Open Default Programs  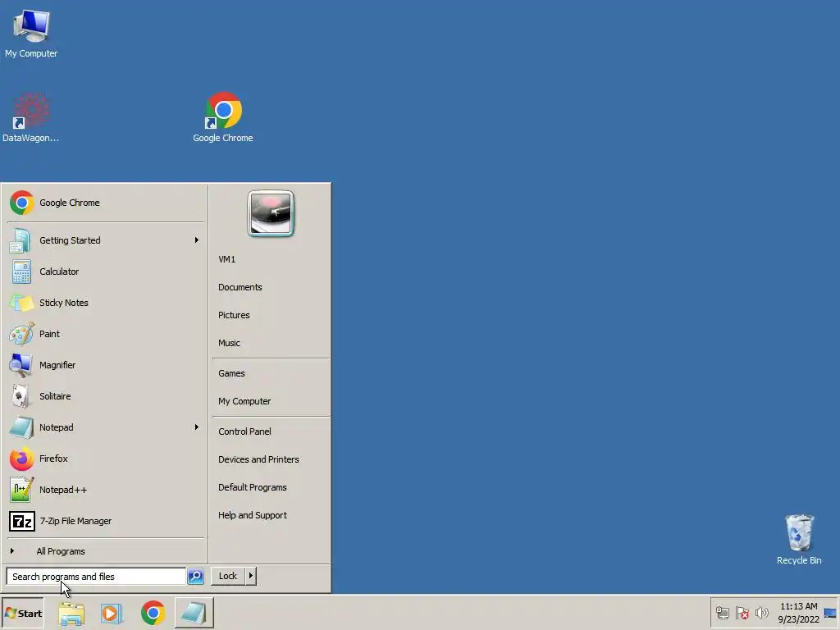(271, 487)
